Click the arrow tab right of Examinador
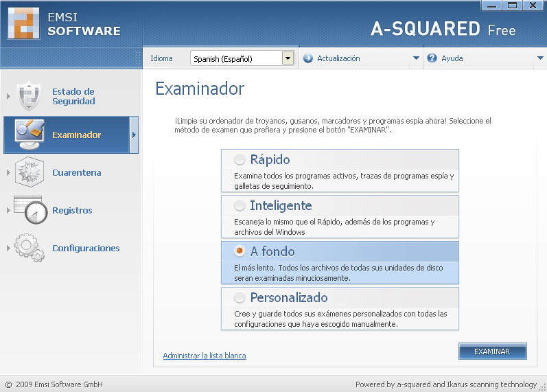Screen dimensions: 547x392 coord(134,135)
